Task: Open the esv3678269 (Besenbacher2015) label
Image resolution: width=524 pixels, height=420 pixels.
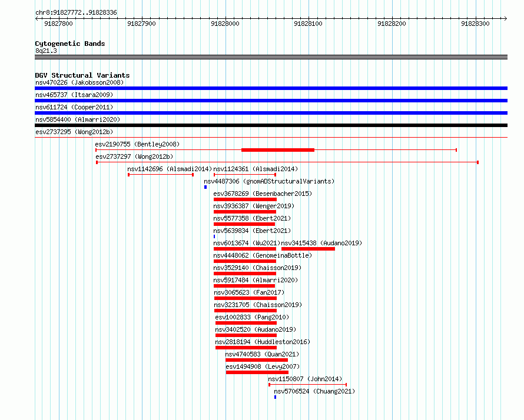Action: [263, 194]
